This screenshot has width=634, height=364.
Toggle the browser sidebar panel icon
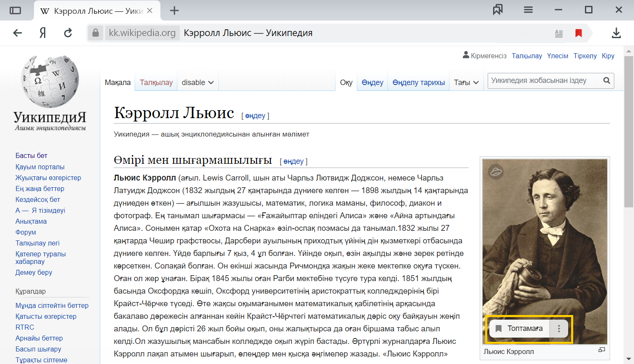(x=15, y=10)
